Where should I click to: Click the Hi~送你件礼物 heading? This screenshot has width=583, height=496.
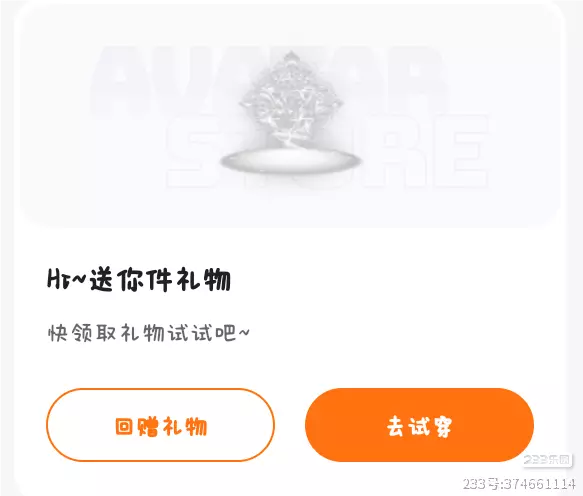point(139,279)
